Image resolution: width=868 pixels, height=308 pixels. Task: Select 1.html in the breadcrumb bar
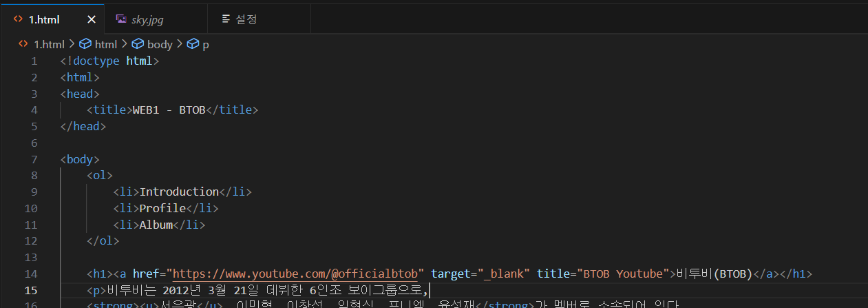pos(49,44)
